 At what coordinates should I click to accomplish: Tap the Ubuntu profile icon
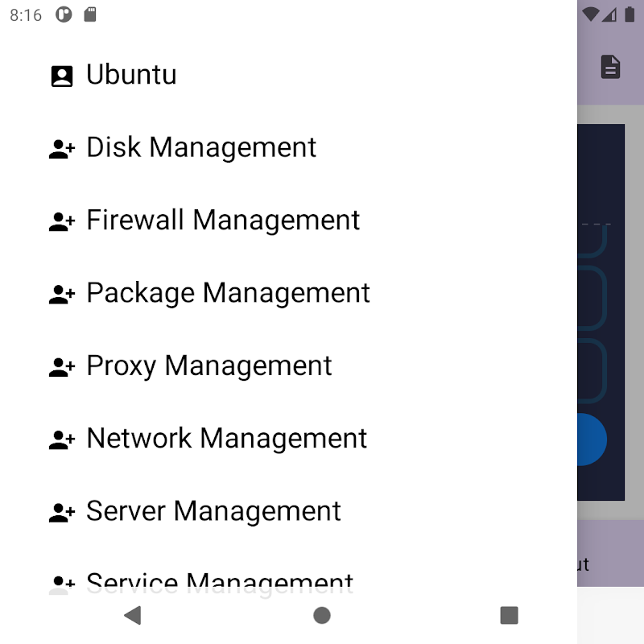pyautogui.click(x=62, y=76)
